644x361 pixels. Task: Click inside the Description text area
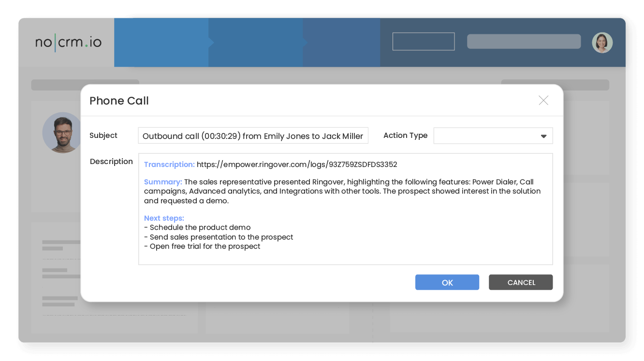345,256
